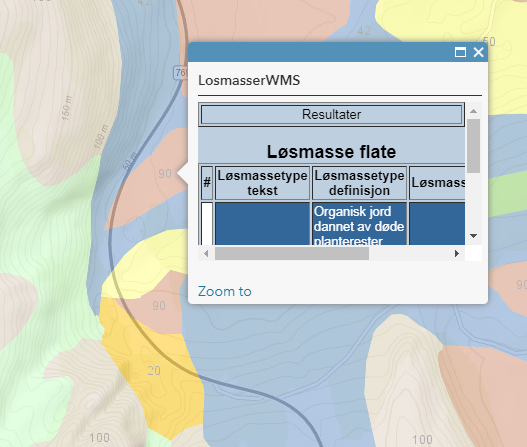Click the Løsmassetype definisjon column header
This screenshot has width=527, height=447.
pos(359,183)
